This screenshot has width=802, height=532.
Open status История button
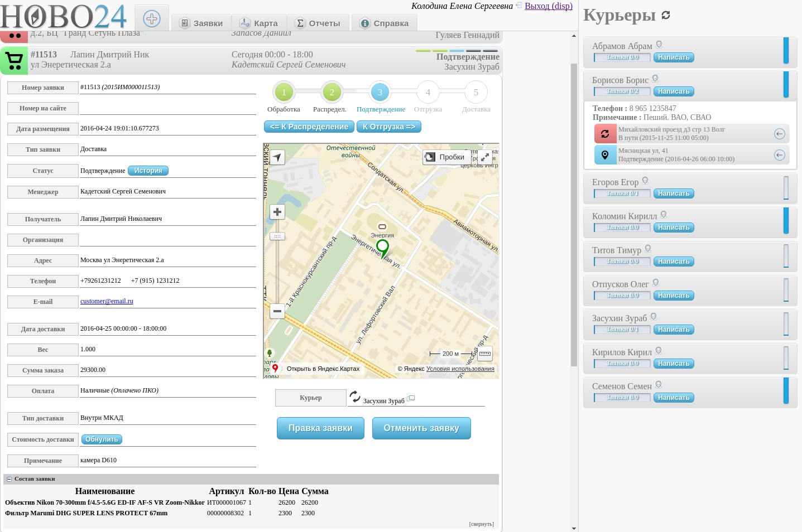pyautogui.click(x=148, y=171)
